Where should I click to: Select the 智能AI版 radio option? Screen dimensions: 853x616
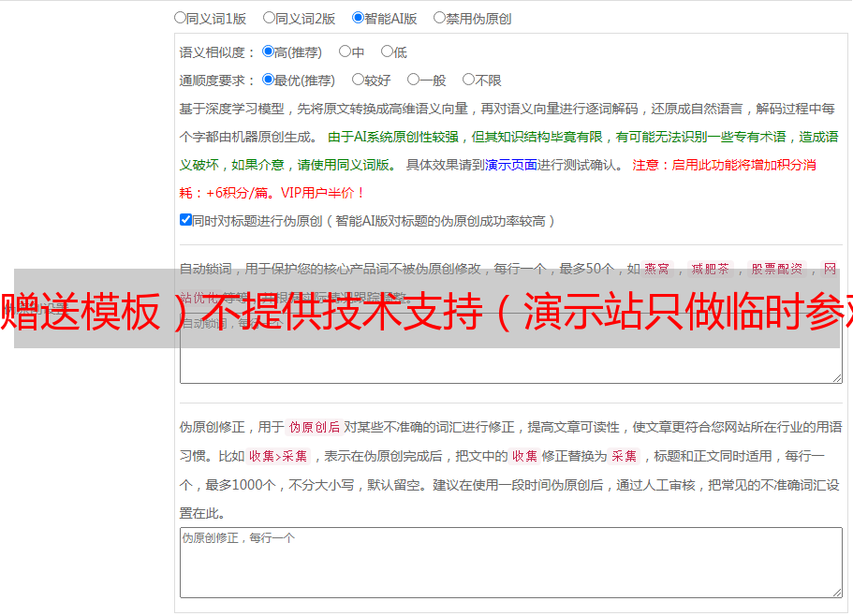tap(358, 18)
